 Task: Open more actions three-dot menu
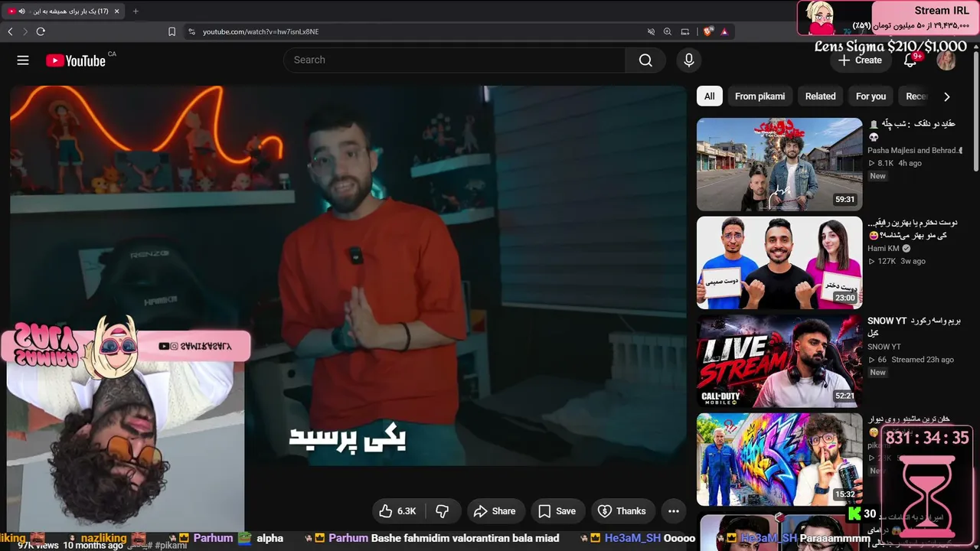(x=674, y=511)
